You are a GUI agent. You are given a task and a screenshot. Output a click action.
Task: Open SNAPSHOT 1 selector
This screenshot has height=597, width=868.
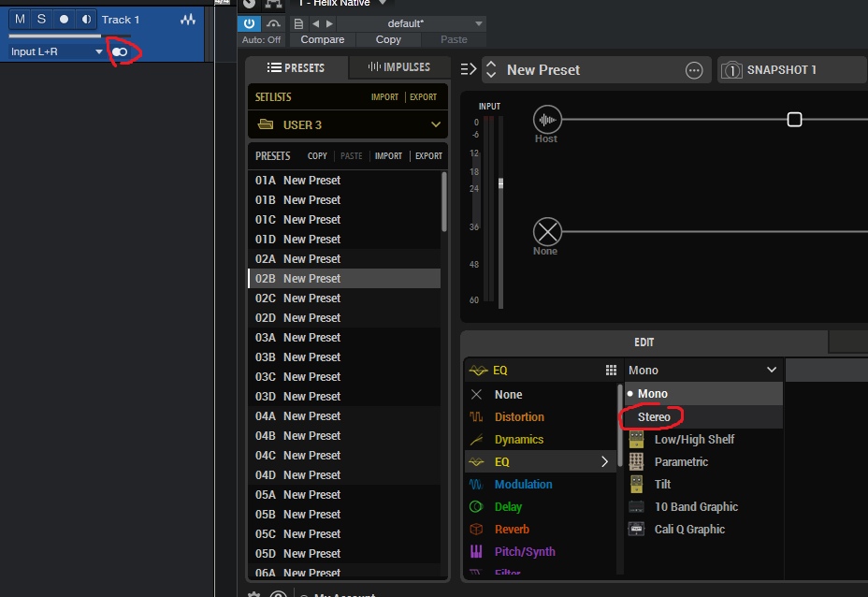pyautogui.click(x=793, y=70)
